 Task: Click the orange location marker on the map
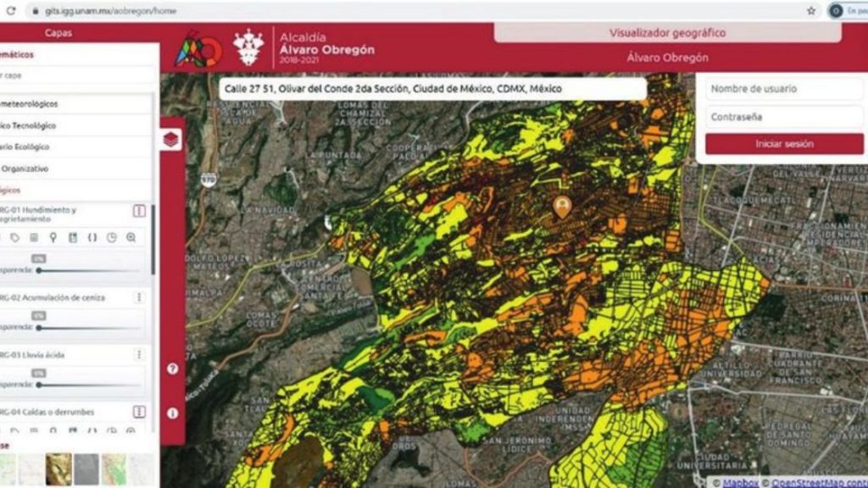(x=561, y=206)
